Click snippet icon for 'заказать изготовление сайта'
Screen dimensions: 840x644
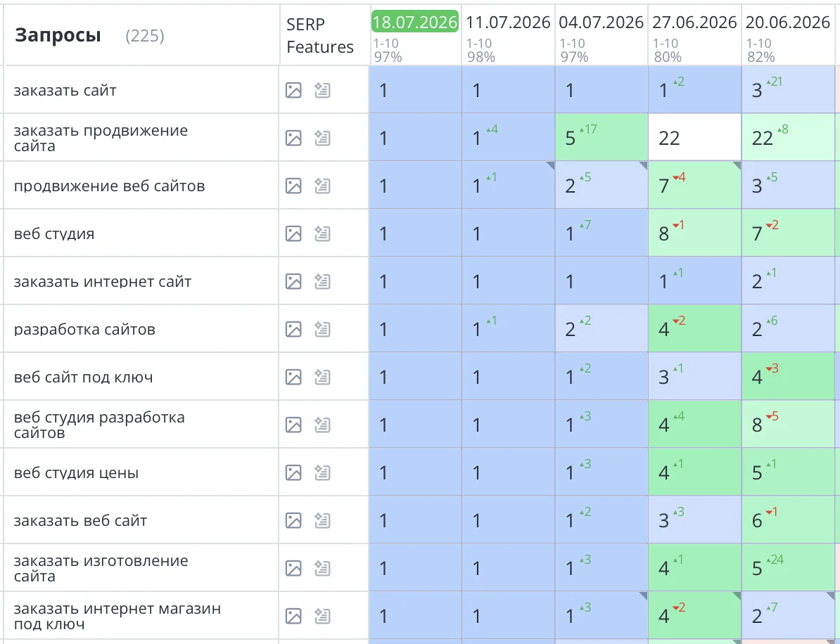(x=322, y=568)
